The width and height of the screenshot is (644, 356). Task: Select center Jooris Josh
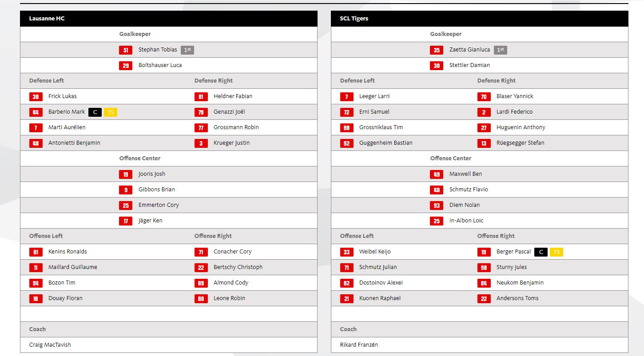(152, 174)
